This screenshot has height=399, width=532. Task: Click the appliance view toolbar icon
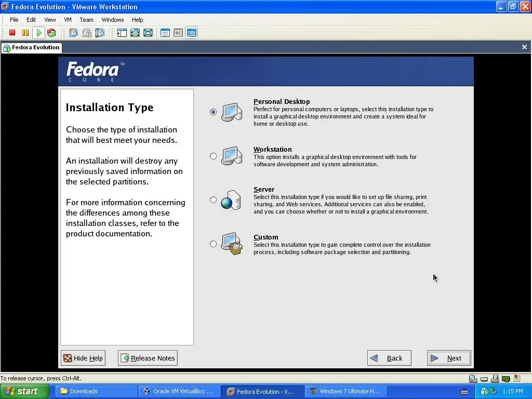click(x=178, y=33)
